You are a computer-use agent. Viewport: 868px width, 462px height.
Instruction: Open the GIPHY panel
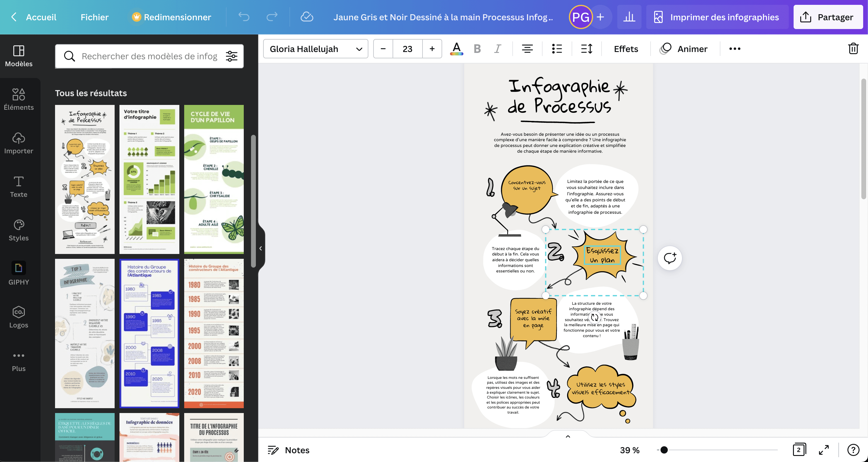(19, 273)
